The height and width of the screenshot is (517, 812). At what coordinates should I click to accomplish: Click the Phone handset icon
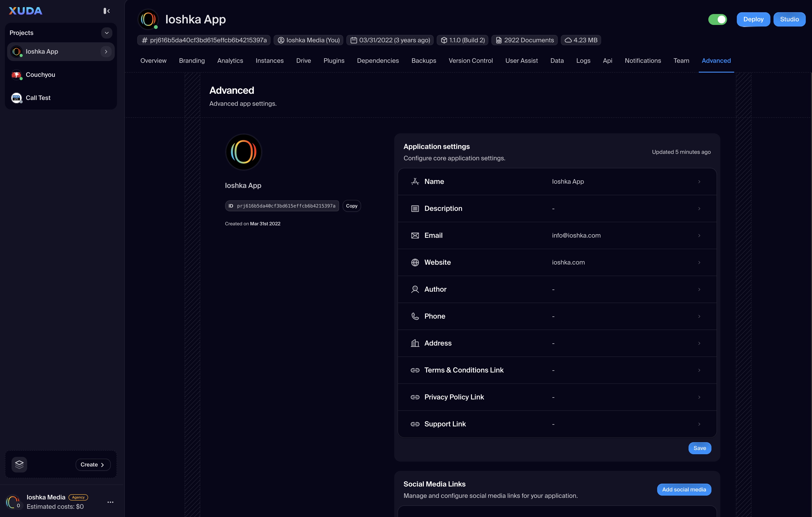[415, 316]
